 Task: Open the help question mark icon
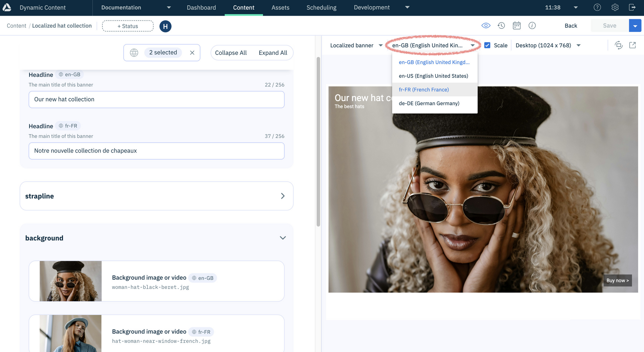tap(597, 7)
